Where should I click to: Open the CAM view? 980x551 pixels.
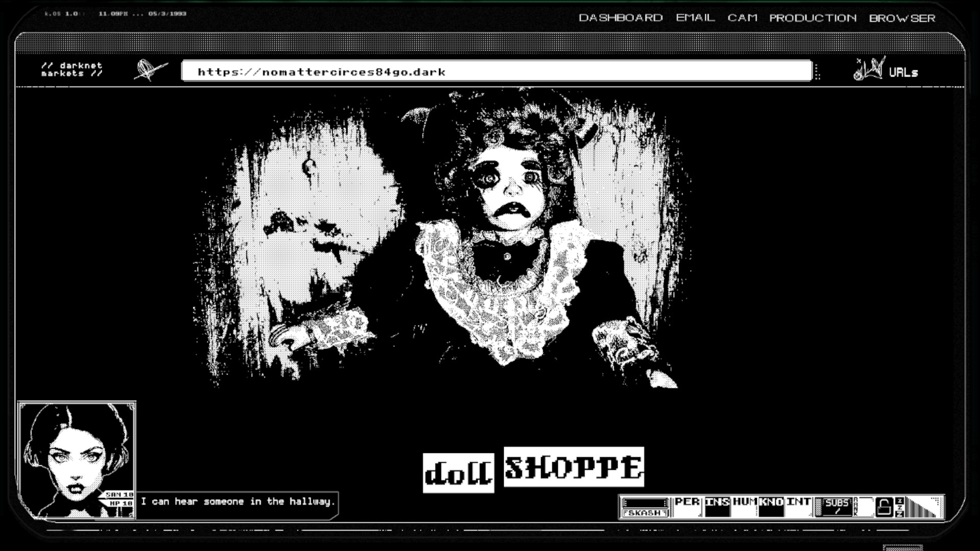[x=742, y=18]
